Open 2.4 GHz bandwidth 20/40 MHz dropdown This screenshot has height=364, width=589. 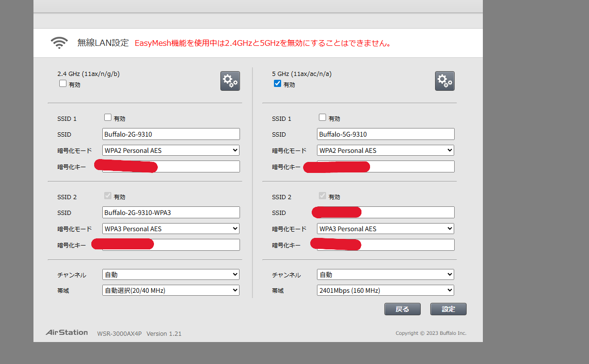click(171, 290)
